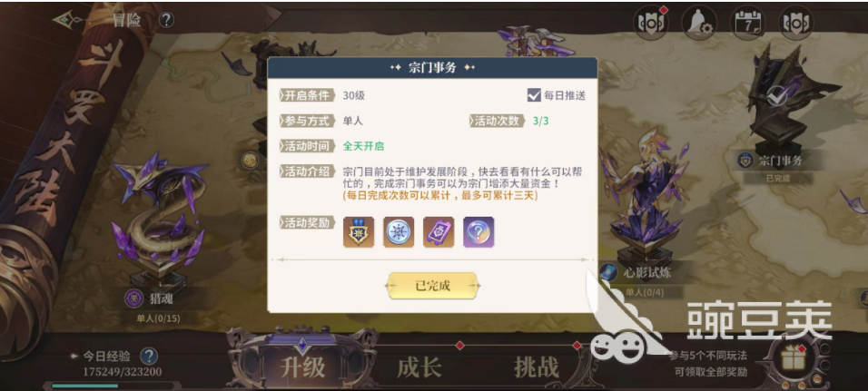Switch to the 挑战 tab

[x=537, y=367]
